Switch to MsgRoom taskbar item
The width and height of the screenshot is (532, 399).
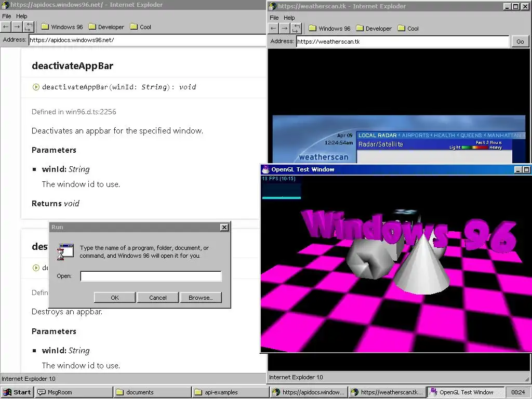point(74,392)
